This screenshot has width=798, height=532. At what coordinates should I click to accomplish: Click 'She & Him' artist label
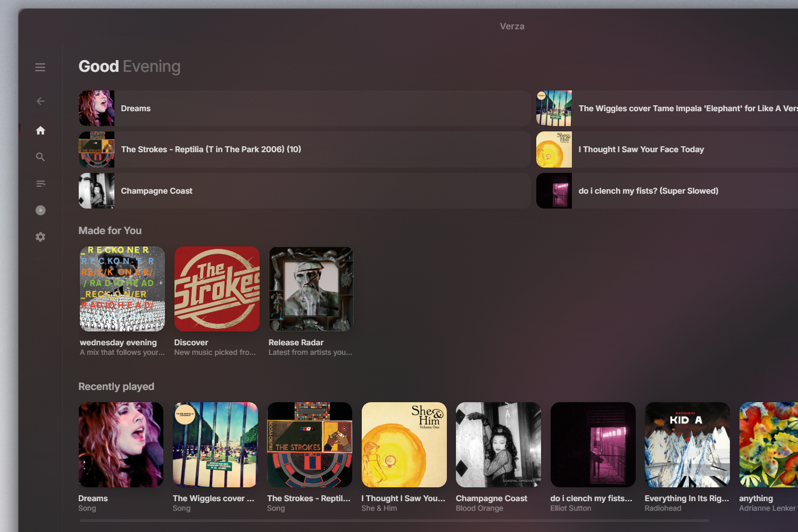click(379, 508)
